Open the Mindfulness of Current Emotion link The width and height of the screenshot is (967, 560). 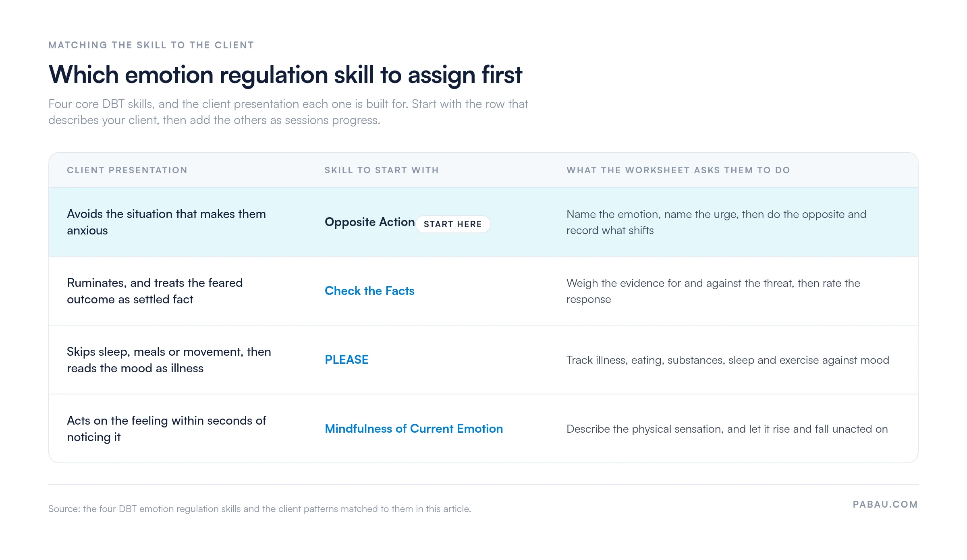click(x=414, y=429)
